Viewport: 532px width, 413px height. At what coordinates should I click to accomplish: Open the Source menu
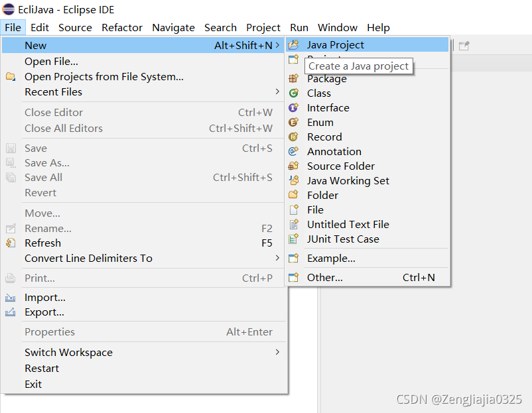click(x=75, y=27)
